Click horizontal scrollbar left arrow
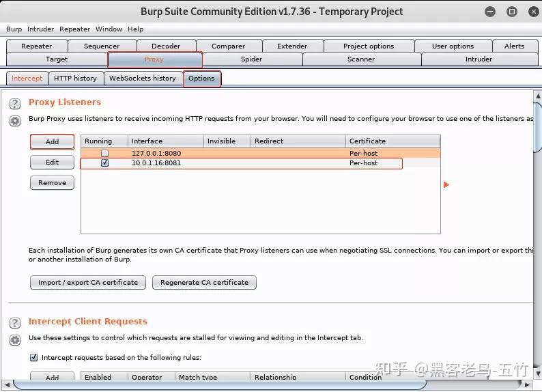This screenshot has height=392, width=542. coord(7,384)
